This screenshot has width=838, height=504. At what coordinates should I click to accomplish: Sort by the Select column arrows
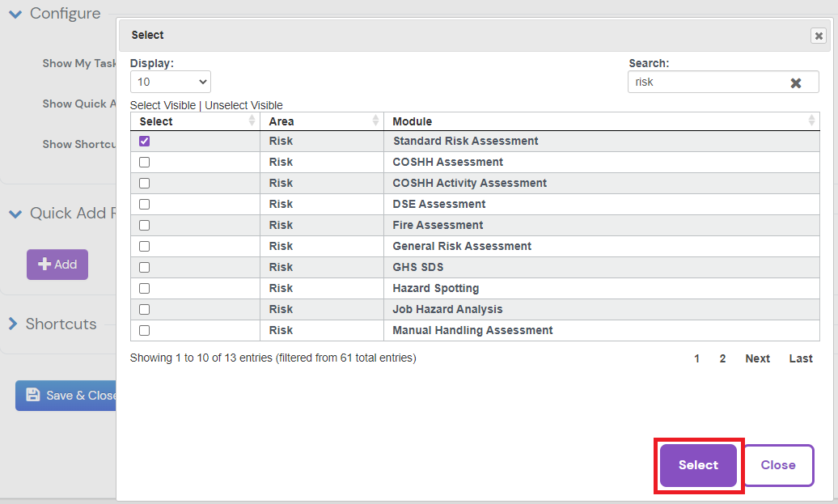point(252,121)
